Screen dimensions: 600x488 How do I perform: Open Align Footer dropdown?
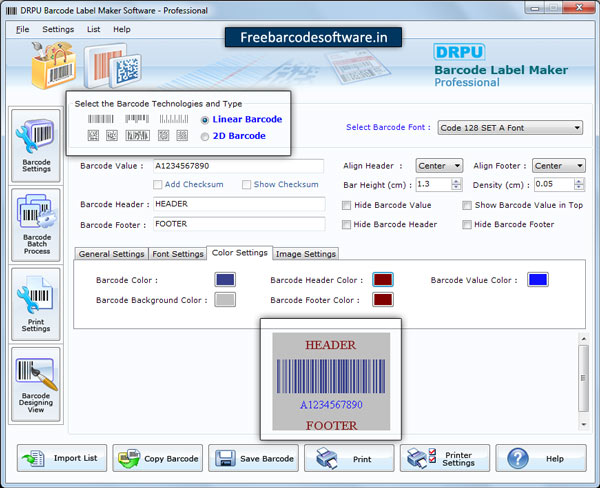559,166
